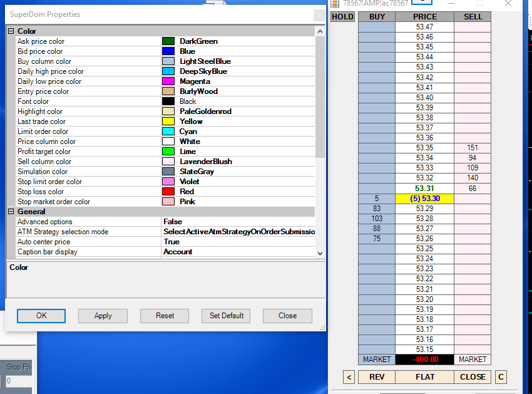
Task: Choose the PaleGoldenrod highlight swatch
Action: coord(168,111)
